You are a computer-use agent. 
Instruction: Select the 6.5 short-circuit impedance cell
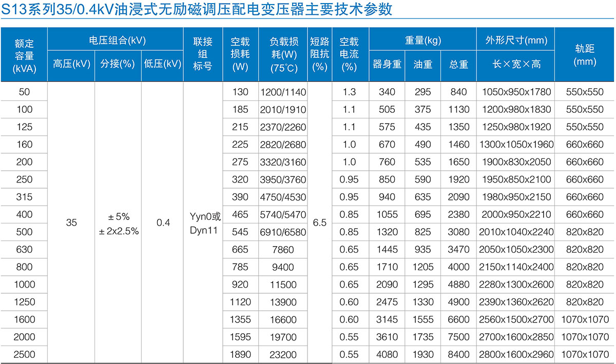coord(319,223)
